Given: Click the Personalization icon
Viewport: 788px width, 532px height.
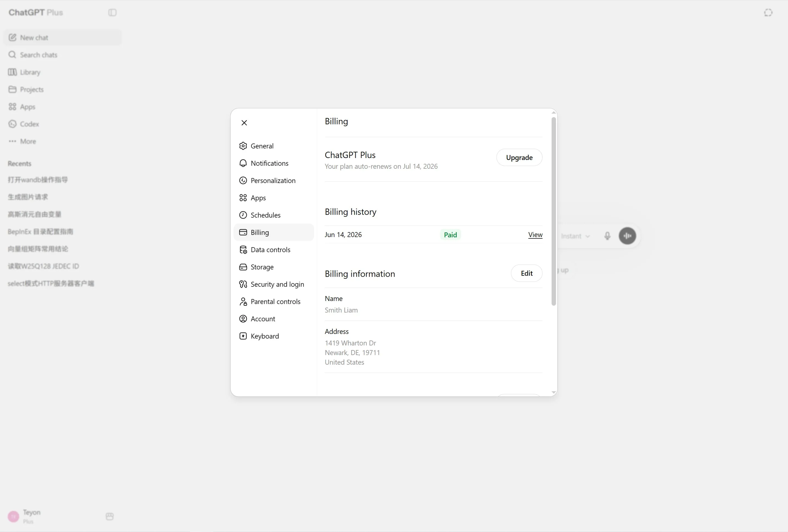Looking at the screenshot, I should click(x=243, y=181).
